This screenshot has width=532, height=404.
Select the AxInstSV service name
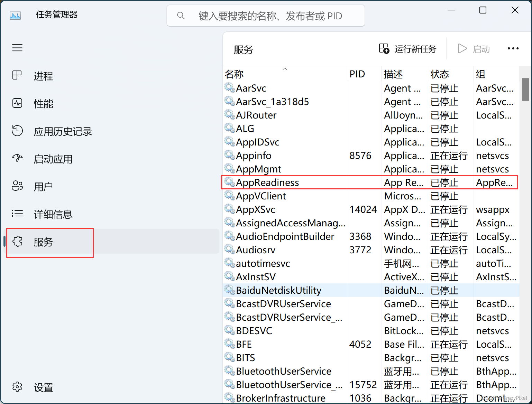point(256,277)
